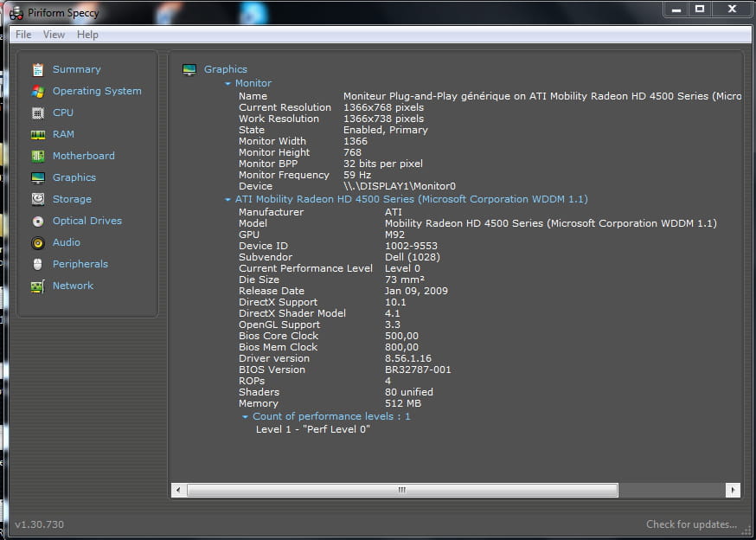Click the Monitor Frequency value 59 Hz
This screenshot has height=540, width=756.
point(357,175)
